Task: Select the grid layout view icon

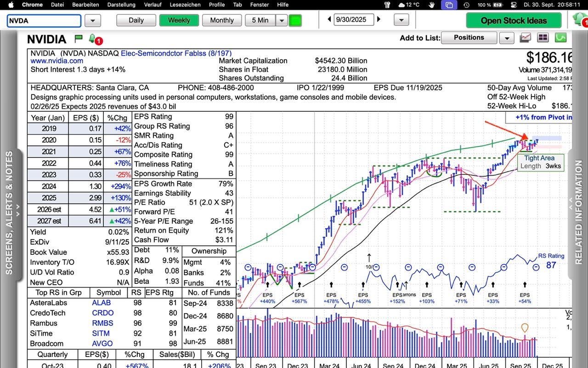Action: click(543, 38)
